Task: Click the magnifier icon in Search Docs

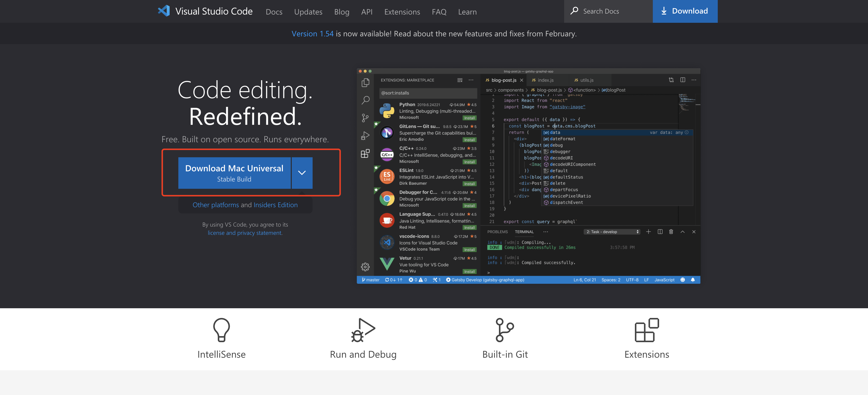Action: tap(574, 11)
